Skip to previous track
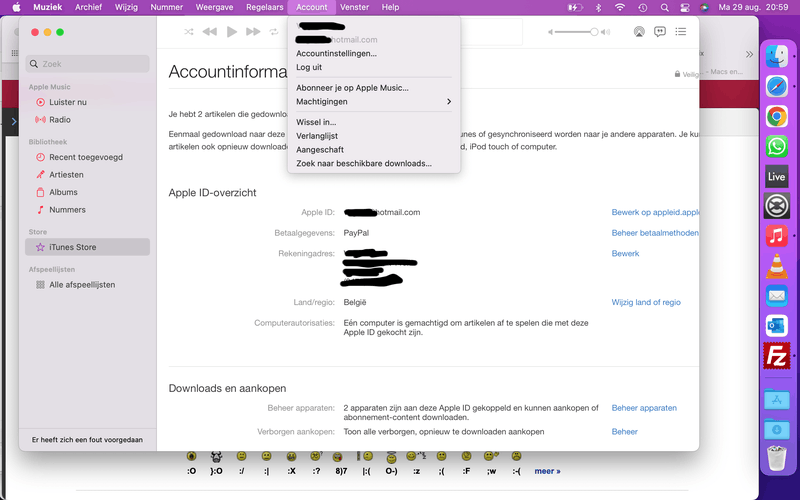800x500 pixels. [x=210, y=32]
